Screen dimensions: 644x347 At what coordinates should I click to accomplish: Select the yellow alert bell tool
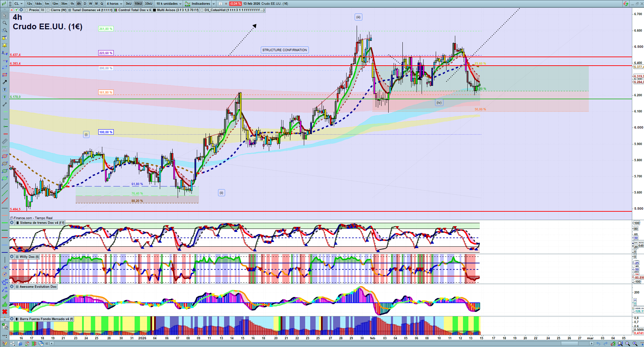coord(5,45)
